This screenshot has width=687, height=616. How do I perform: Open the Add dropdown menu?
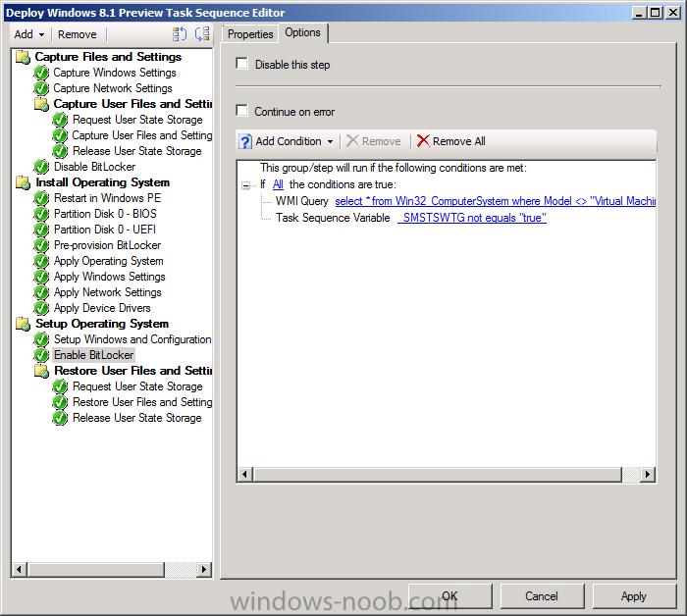[x=28, y=34]
